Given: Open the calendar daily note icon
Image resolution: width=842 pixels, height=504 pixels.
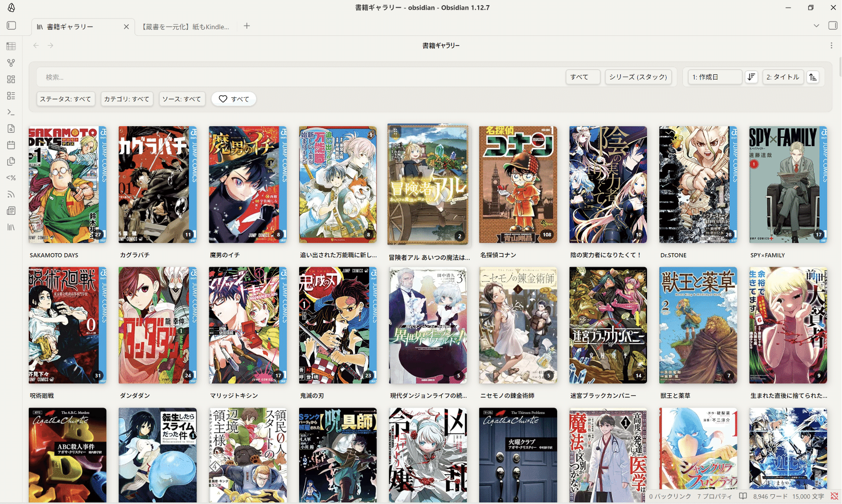Looking at the screenshot, I should (11, 145).
